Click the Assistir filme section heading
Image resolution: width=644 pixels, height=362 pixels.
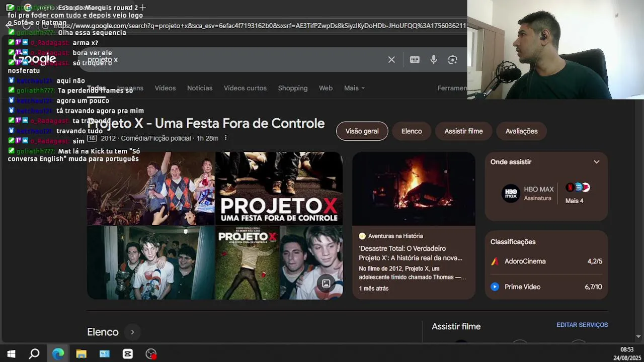[456, 327]
